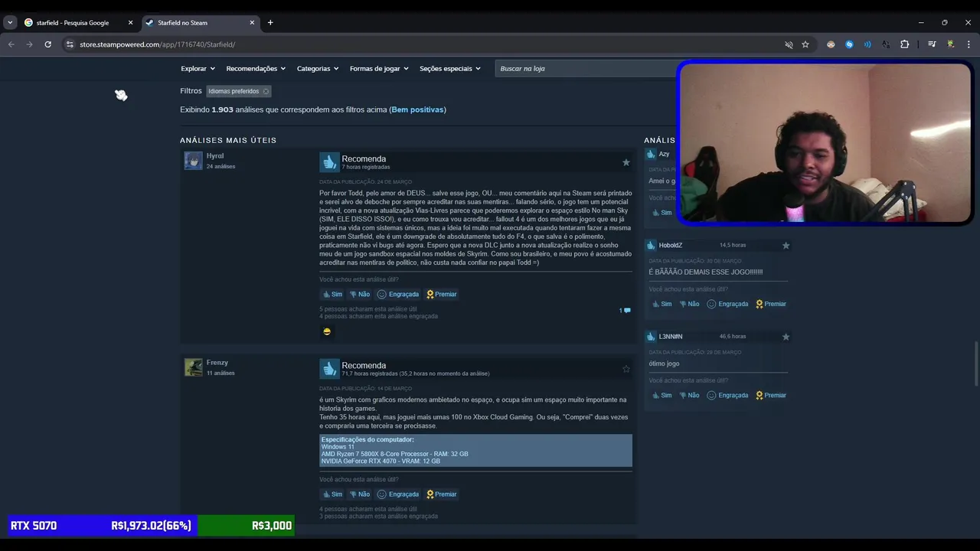
Task: Premiar Hyral's review
Action: pyautogui.click(x=442, y=294)
